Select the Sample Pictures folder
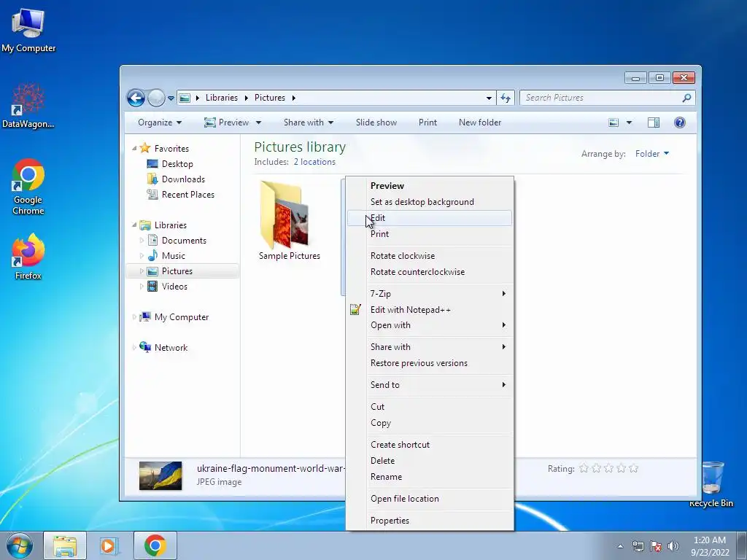The width and height of the screenshot is (747, 560). 289,221
